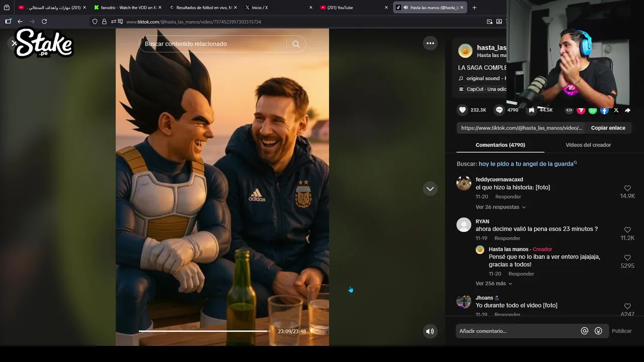Share to WhatsApp
Screen dimensions: 644x362
[593, 110]
